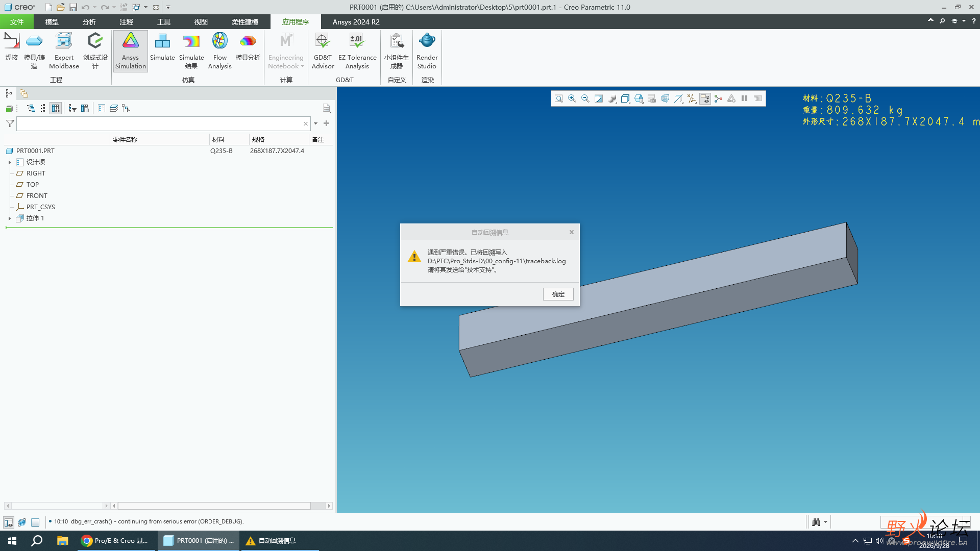Viewport: 980px width, 551px height.
Task: Open the View Manager icon in graphics toolbar
Action: point(652,98)
